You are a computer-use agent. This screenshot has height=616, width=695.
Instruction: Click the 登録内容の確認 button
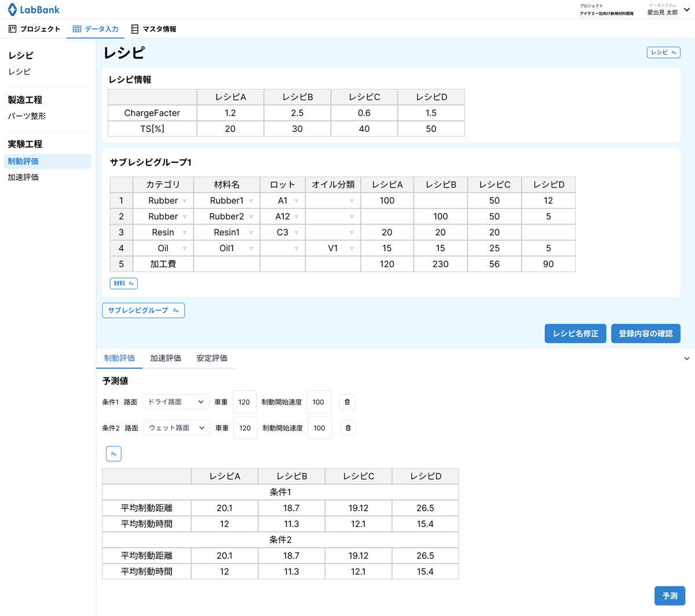[x=646, y=333]
